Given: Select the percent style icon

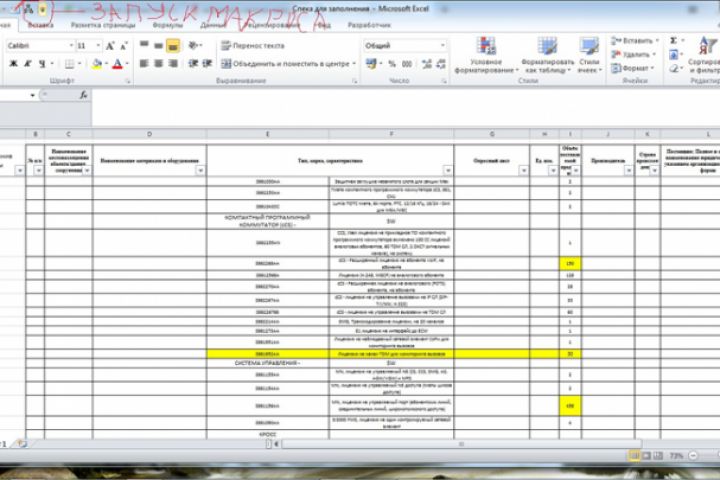Looking at the screenshot, I should click(392, 64).
